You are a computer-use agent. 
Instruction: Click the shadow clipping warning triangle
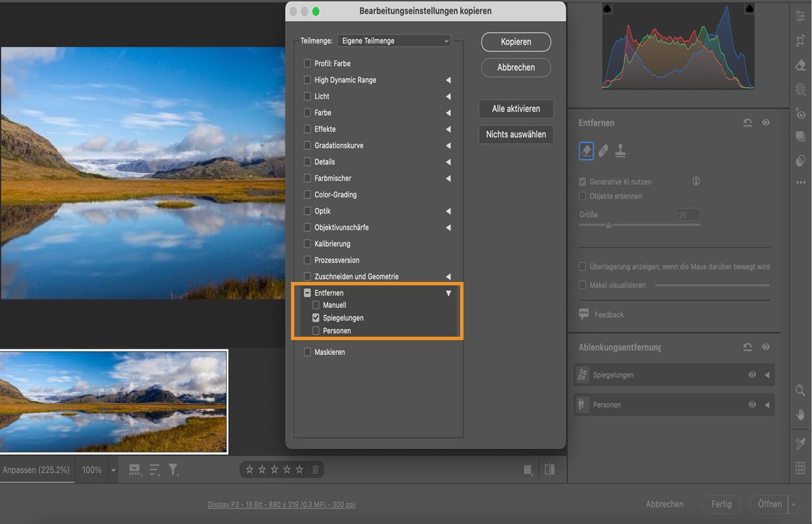(x=607, y=8)
